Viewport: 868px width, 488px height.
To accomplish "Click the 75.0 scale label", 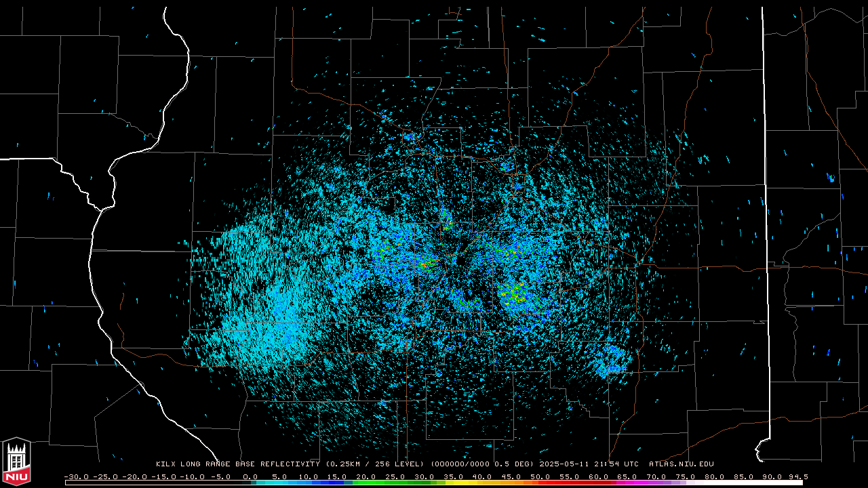I will [686, 476].
